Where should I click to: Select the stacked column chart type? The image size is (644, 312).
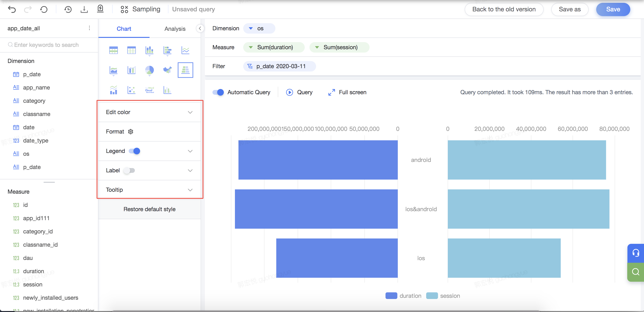coord(150,51)
